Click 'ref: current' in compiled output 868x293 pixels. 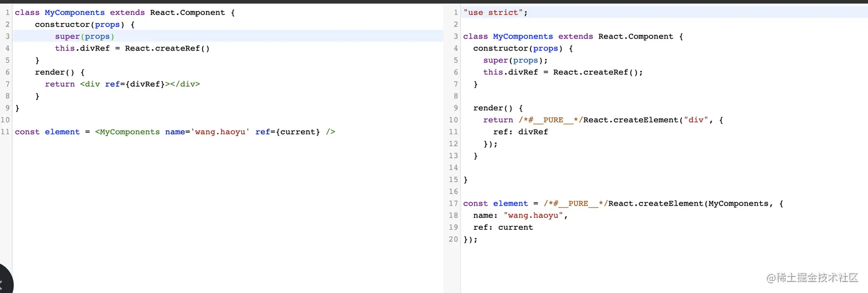click(503, 228)
